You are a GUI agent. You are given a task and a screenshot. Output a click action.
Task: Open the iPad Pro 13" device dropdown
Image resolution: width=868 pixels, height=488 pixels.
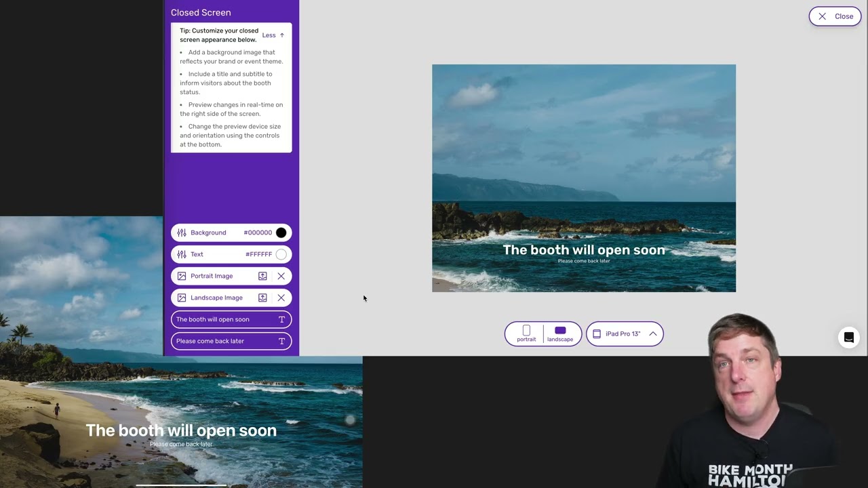[x=625, y=333]
